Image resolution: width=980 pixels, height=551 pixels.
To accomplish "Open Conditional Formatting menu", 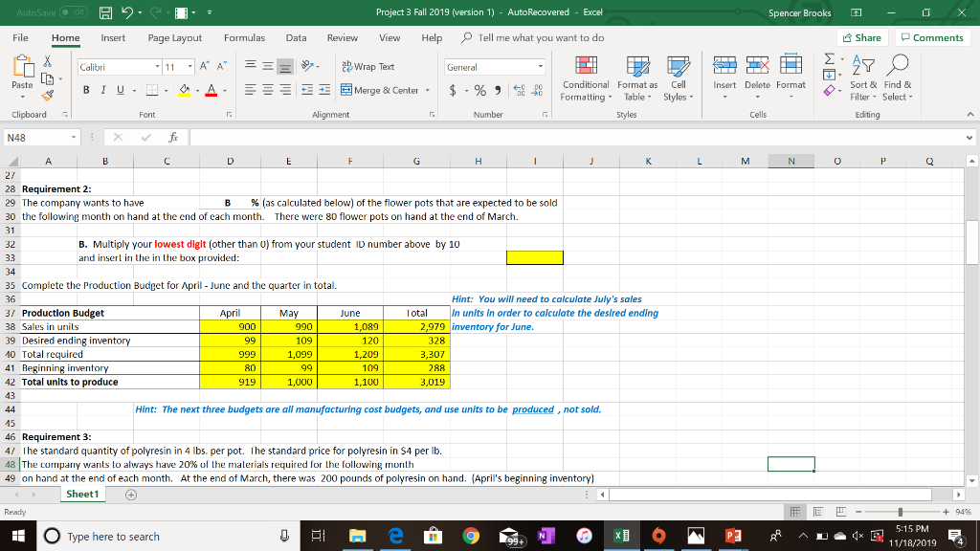I will pyautogui.click(x=586, y=78).
